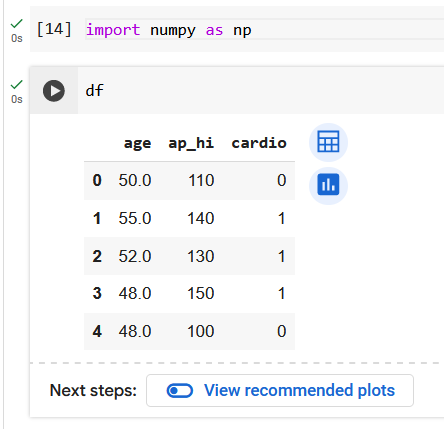This screenshot has width=444, height=429.
Task: Select the ap_hi column header
Action: coord(191,143)
